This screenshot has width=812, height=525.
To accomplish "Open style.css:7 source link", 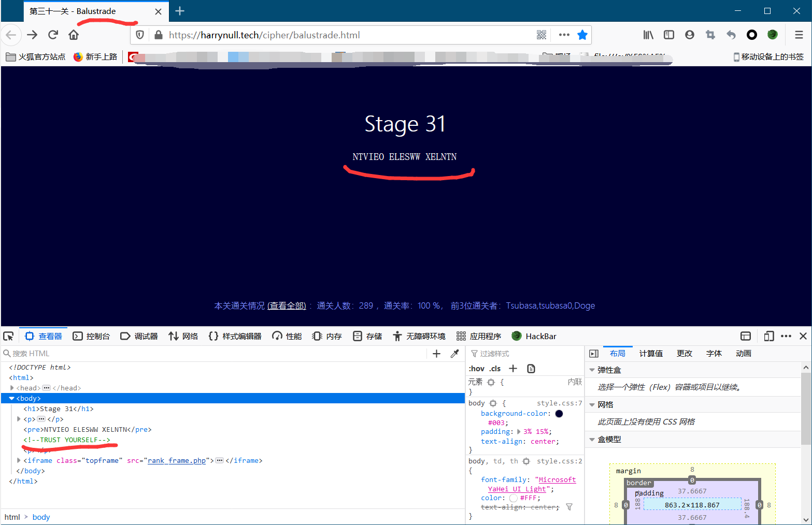I will tap(559, 403).
